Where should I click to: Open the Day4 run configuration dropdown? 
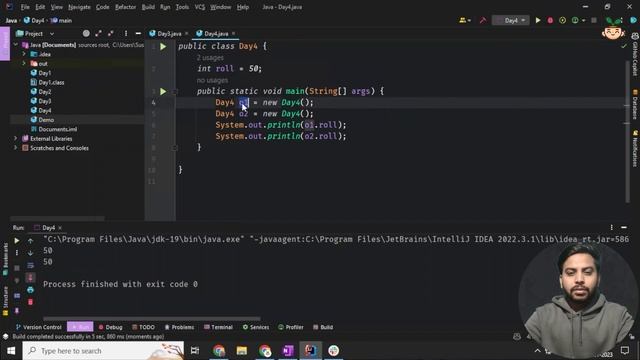coord(510,20)
